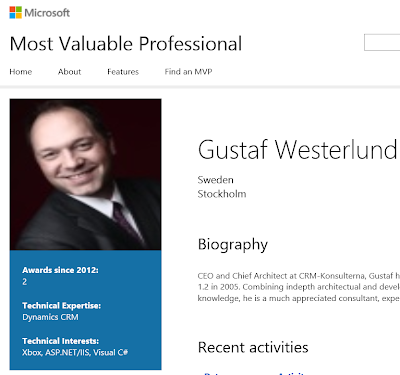Open the About navigation item
This screenshot has width=400, height=375.
(69, 72)
